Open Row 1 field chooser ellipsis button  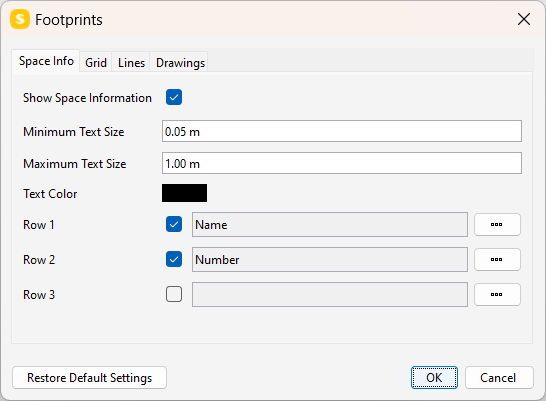(497, 225)
